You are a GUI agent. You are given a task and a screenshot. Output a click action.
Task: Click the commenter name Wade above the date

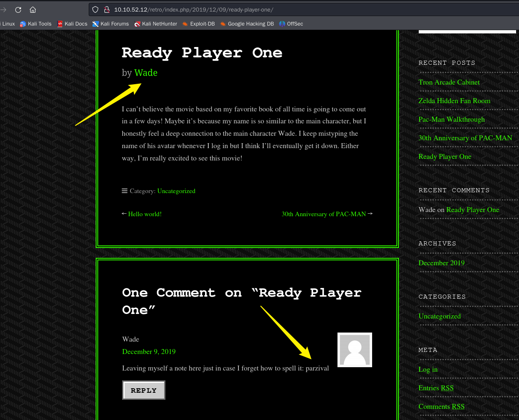(x=130, y=339)
